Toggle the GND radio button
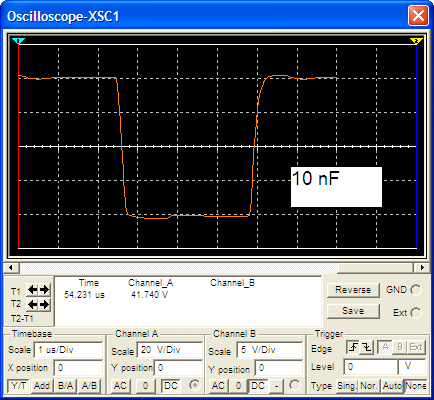434x400 pixels. click(x=416, y=290)
